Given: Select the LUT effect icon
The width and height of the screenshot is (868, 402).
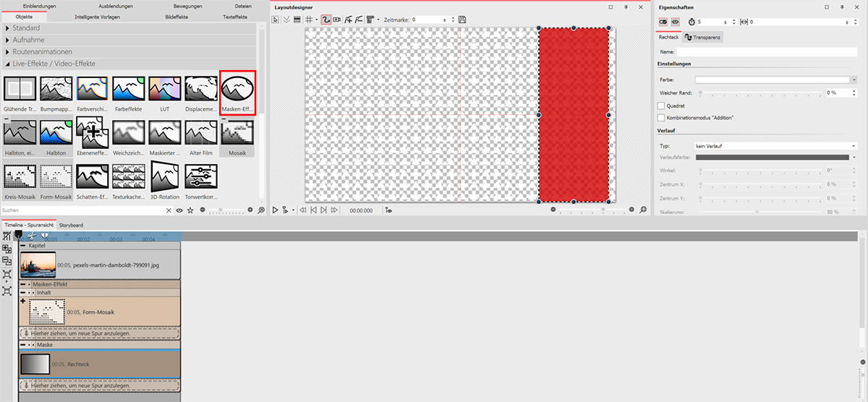Looking at the screenshot, I should 165,89.
